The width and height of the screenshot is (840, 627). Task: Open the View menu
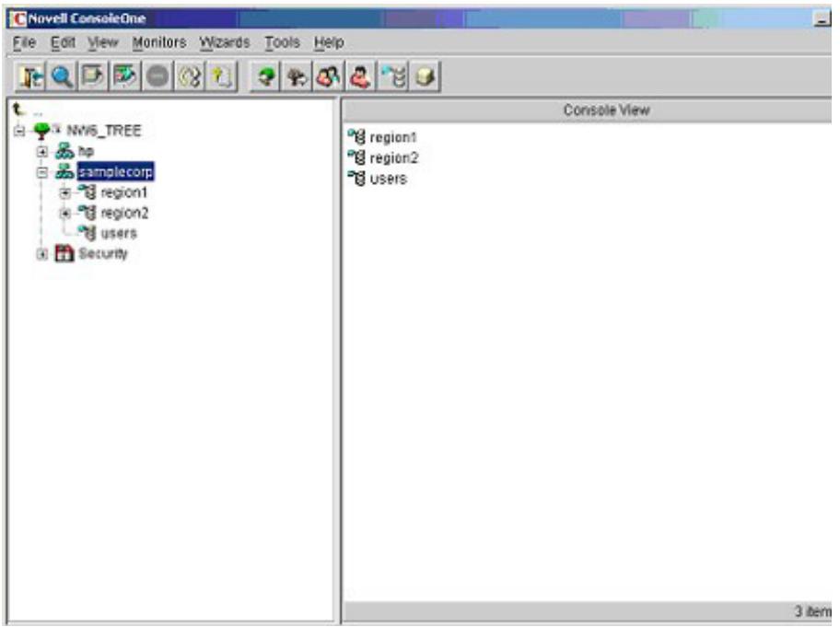coord(103,42)
